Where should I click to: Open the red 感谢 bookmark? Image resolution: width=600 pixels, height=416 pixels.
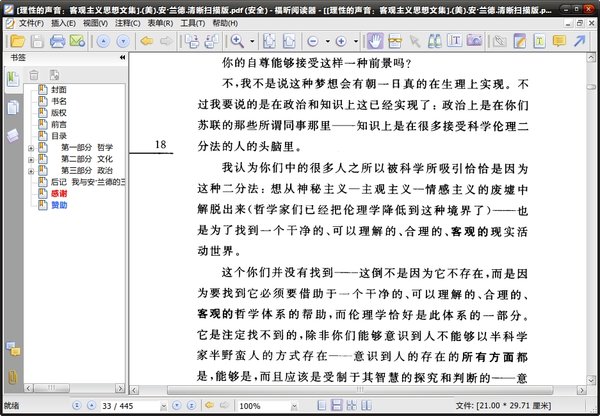59,194
